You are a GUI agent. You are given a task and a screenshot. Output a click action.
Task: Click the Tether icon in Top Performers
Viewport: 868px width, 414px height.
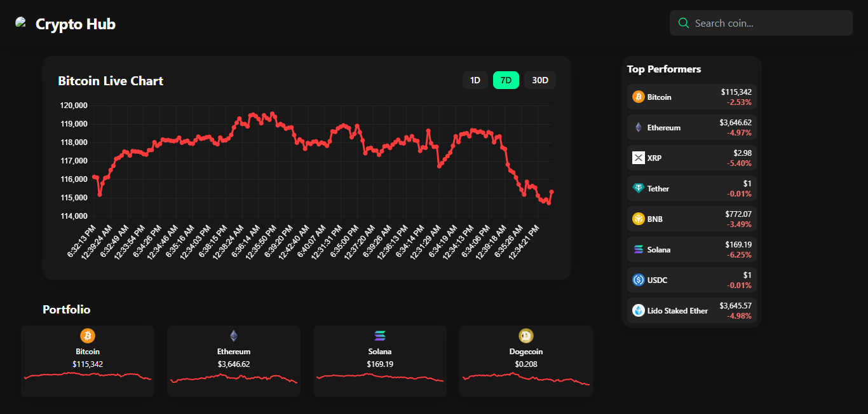coord(639,188)
